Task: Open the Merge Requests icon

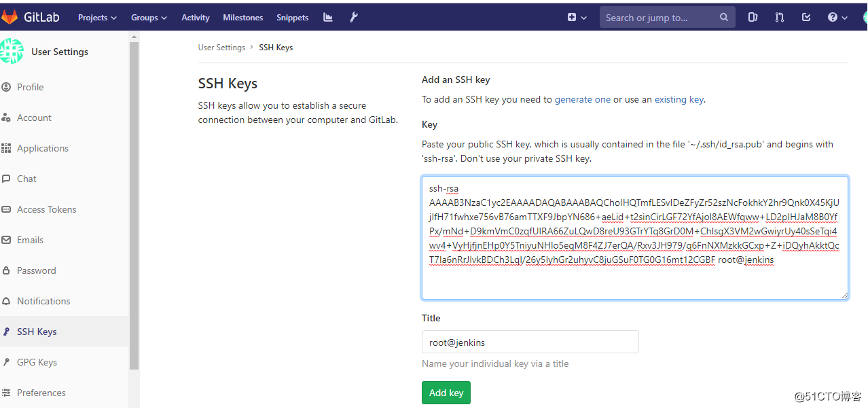Action: (778, 17)
